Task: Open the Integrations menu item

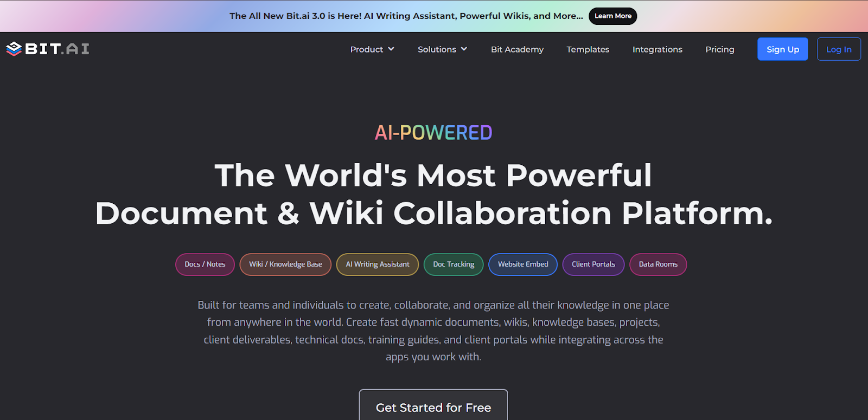Action: point(658,49)
